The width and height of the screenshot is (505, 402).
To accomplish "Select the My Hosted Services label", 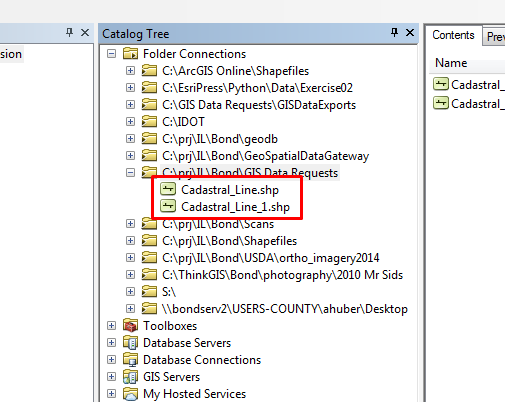I will [x=194, y=394].
